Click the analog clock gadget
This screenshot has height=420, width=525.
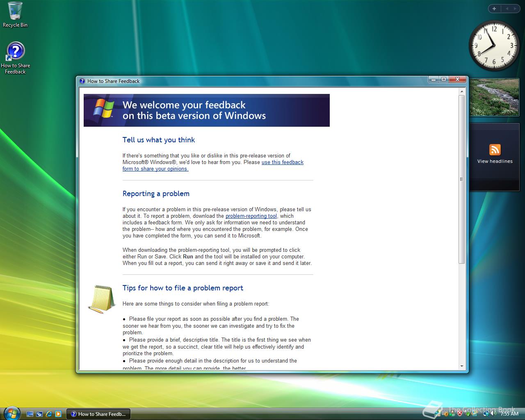(494, 46)
